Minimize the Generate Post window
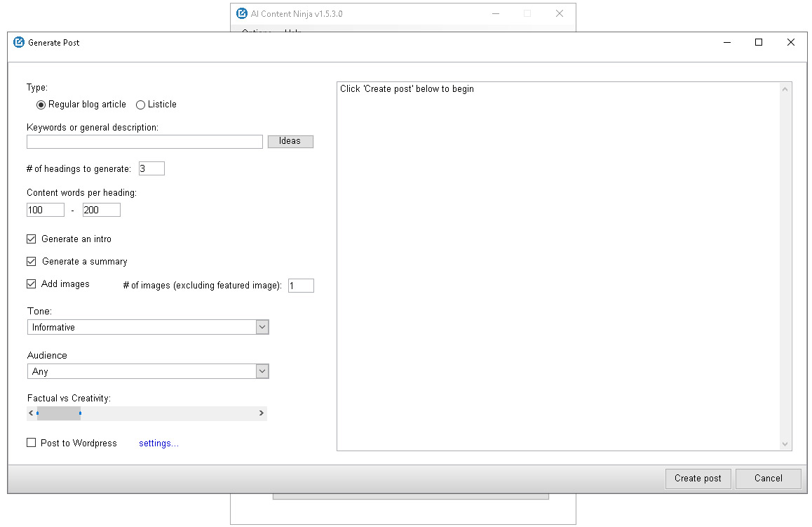Screen dimensions: 812x527 pyautogui.click(x=727, y=43)
